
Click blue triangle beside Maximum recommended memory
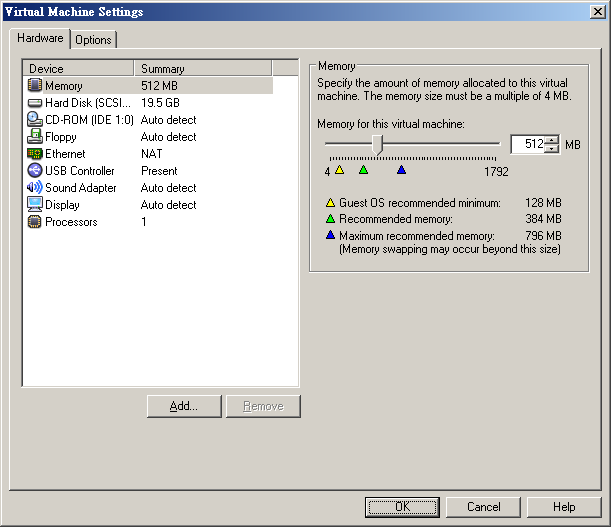[x=330, y=235]
